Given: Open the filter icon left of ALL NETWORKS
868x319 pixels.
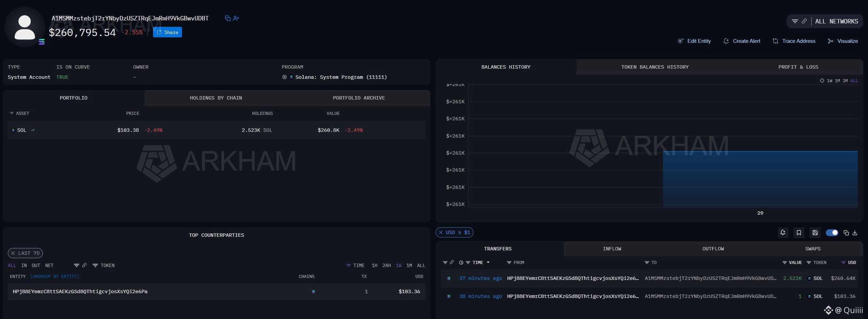Looking at the screenshot, I should [795, 21].
